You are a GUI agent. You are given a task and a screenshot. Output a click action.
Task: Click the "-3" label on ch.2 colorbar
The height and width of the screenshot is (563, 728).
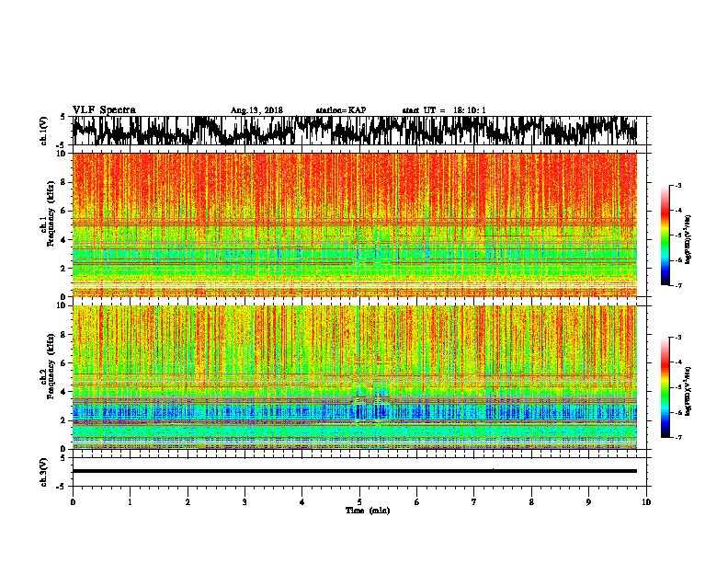click(677, 338)
